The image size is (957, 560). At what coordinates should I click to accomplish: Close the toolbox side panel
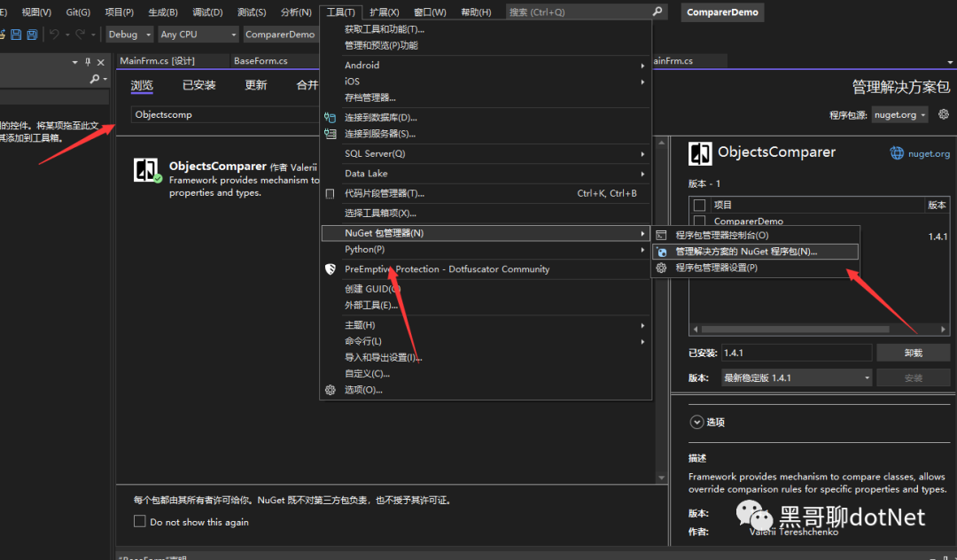click(101, 62)
